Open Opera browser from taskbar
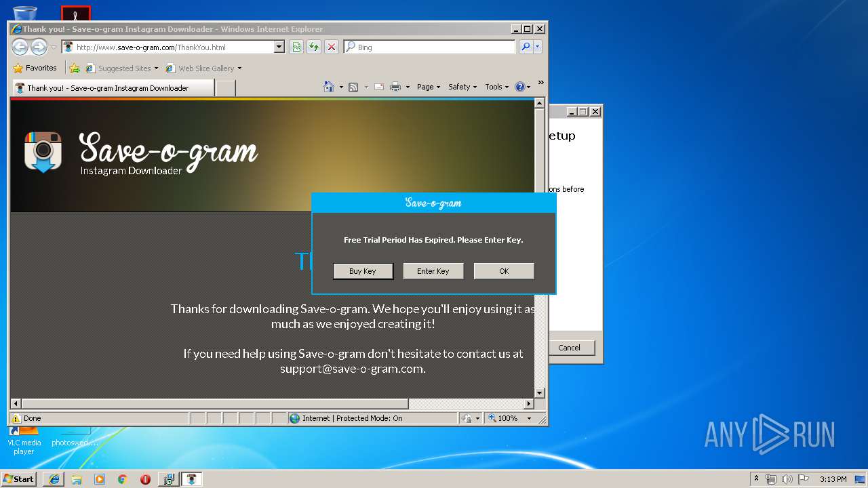868x488 pixels. (145, 479)
